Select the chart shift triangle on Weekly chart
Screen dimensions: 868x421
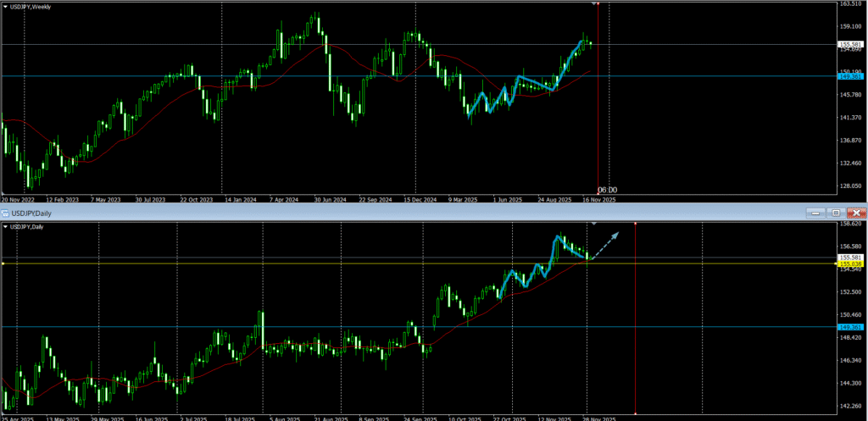[x=593, y=4]
